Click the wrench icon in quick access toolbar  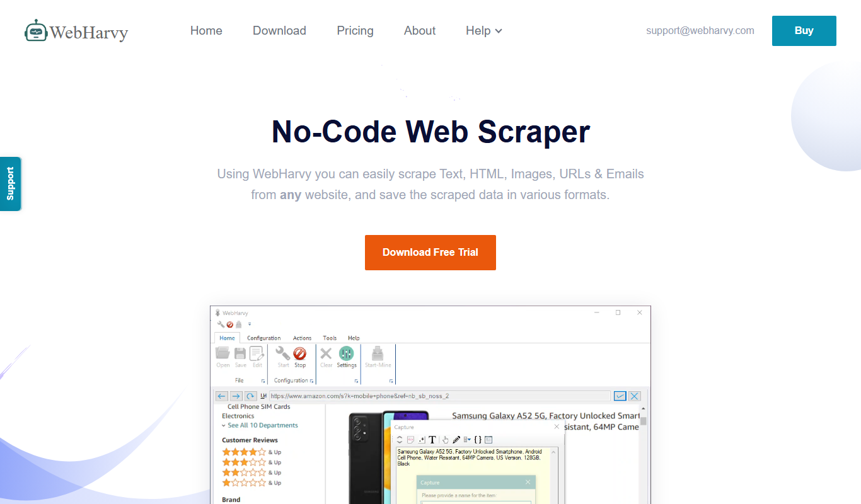221,324
